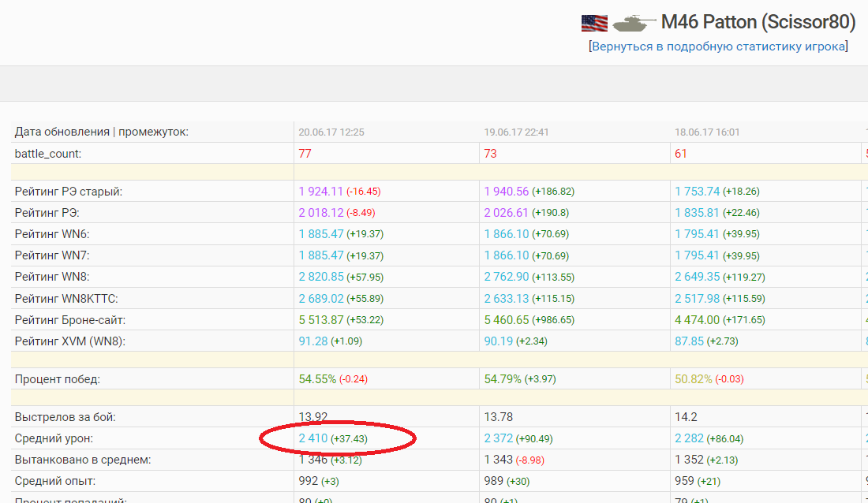Screen dimensions: 868x503
Task: Click the Рейтинг РЭ старый value 1 753.74
Action: coord(697,192)
